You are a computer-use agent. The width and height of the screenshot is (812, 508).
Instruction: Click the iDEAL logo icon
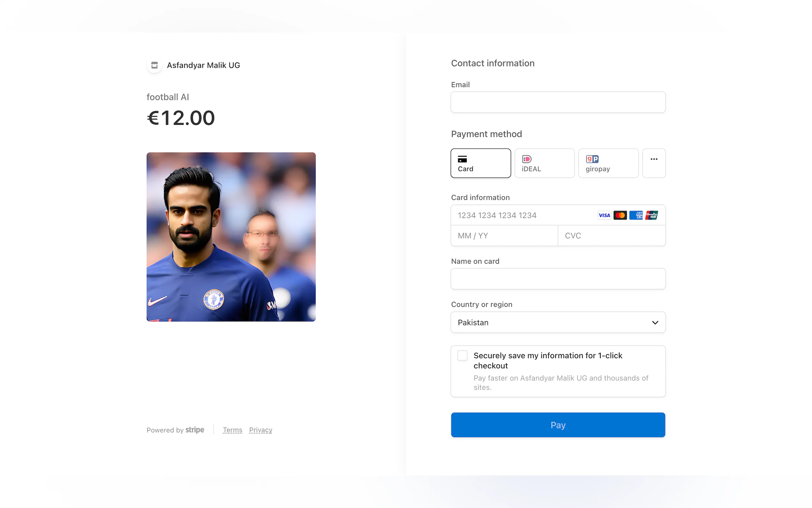[x=527, y=159]
